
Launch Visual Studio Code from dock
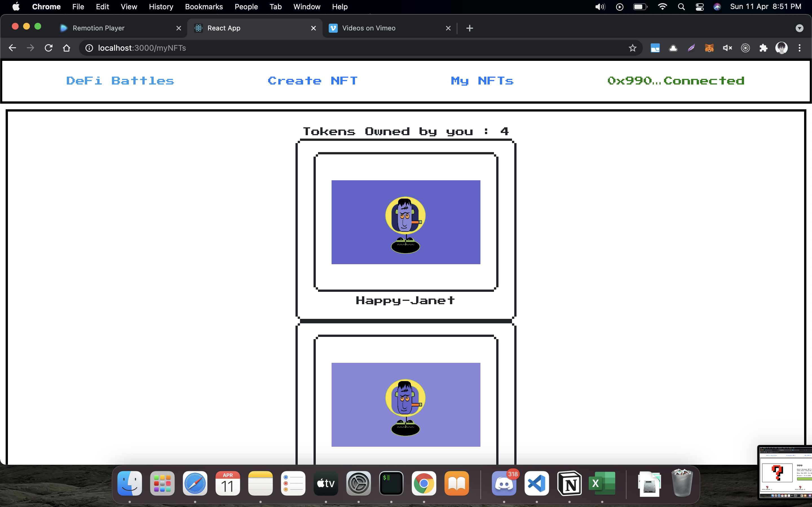(536, 484)
